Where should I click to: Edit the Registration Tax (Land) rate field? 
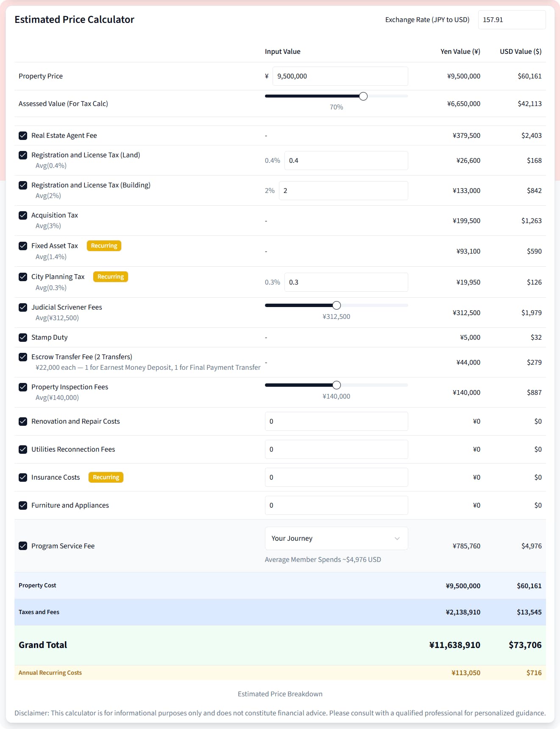pyautogui.click(x=346, y=161)
